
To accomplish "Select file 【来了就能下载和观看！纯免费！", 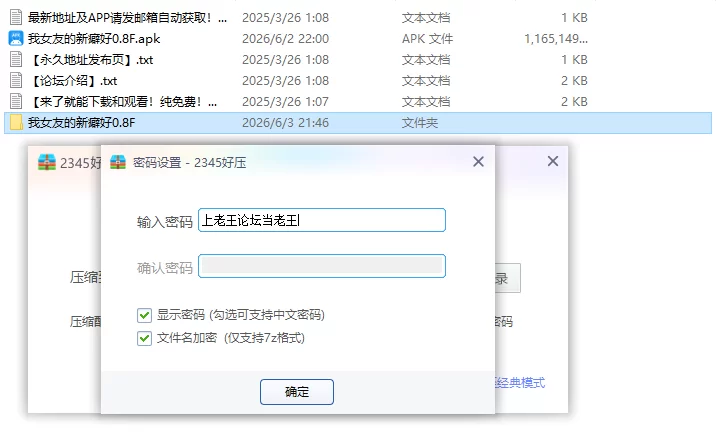I will pos(122,101).
